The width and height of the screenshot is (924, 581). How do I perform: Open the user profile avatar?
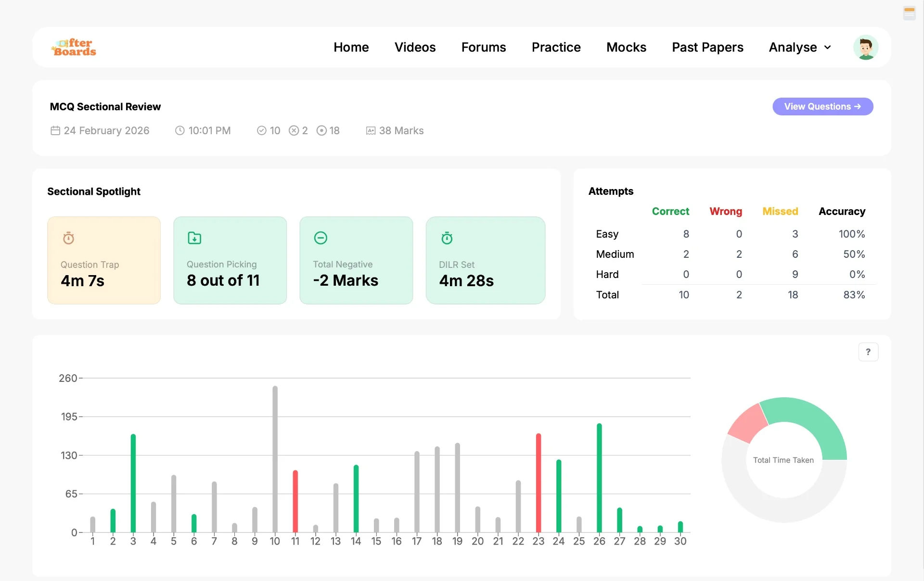(x=865, y=47)
